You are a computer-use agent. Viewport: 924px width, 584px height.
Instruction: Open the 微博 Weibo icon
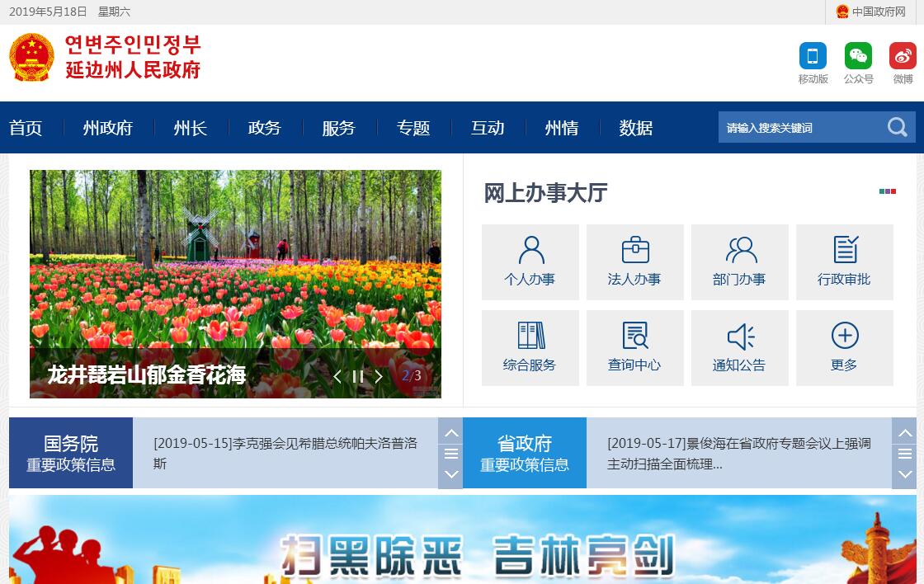(x=903, y=57)
